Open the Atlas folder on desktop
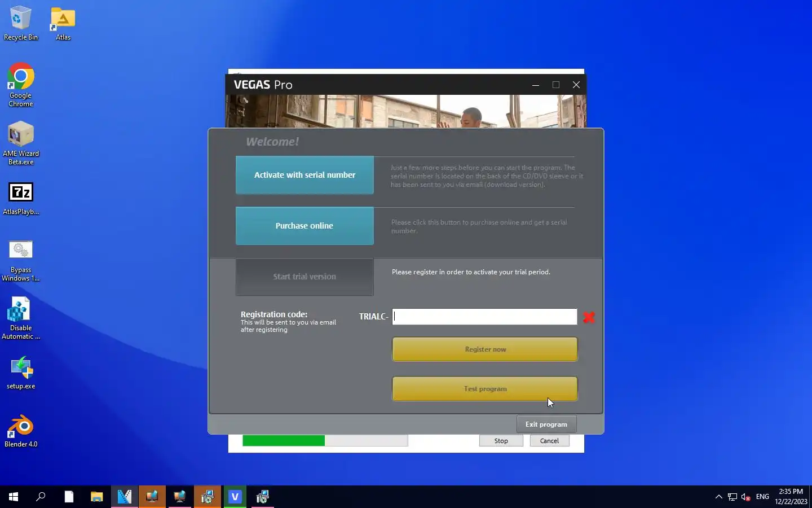The width and height of the screenshot is (812, 508). pyautogui.click(x=63, y=24)
